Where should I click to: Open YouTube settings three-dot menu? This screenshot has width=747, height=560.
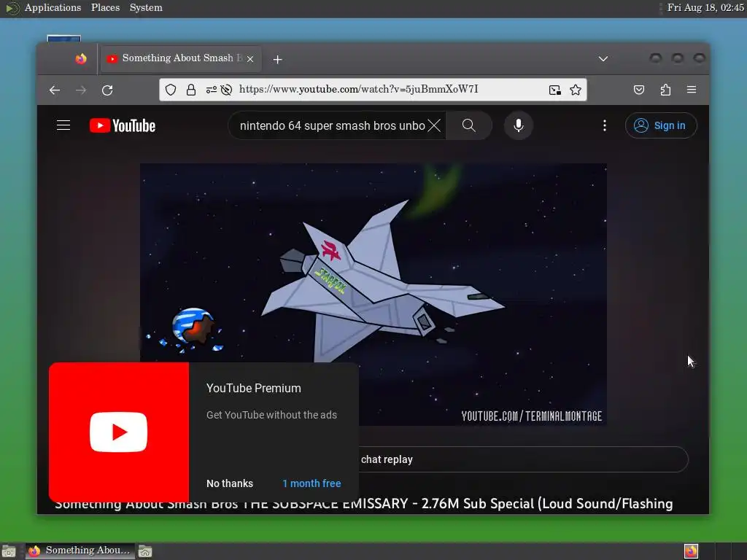coord(605,125)
